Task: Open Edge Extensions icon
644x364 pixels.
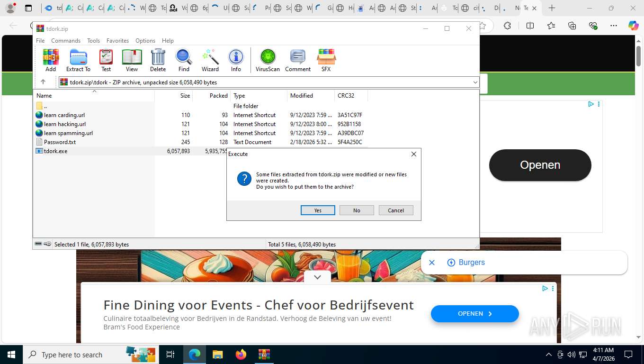Action: (x=507, y=26)
